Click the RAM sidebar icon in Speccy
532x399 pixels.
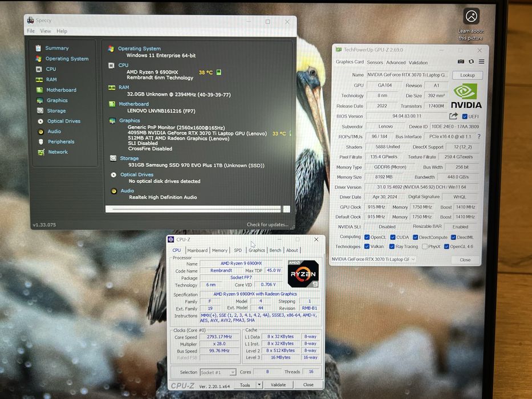coord(39,80)
